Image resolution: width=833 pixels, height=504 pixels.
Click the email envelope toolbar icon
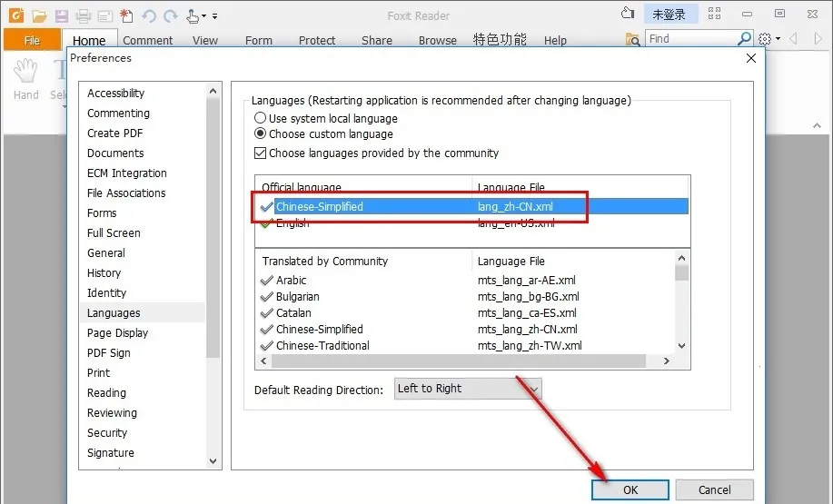pos(105,16)
